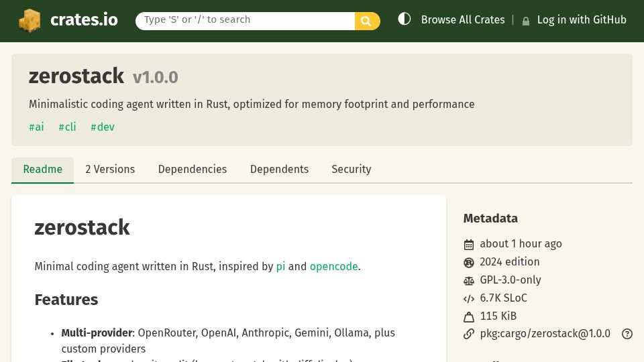Toggle the color theme half-circle icon
The height and width of the screenshot is (362, 644).
coord(404,19)
